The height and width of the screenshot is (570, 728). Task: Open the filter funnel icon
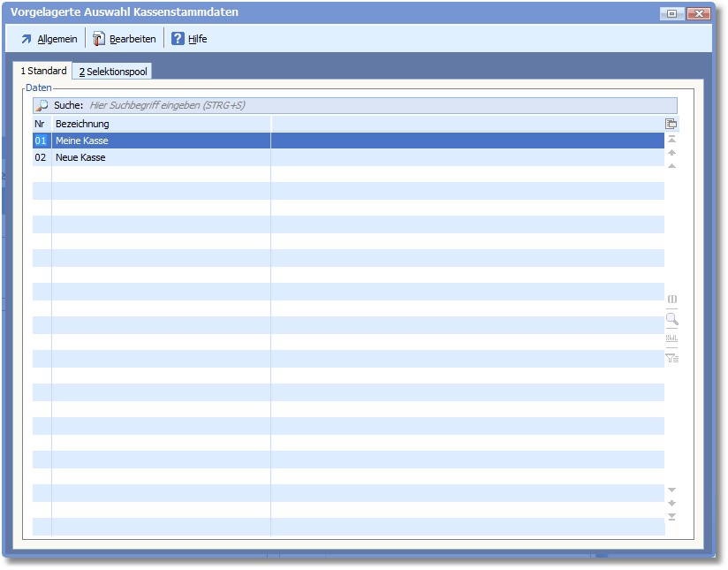coord(671,358)
